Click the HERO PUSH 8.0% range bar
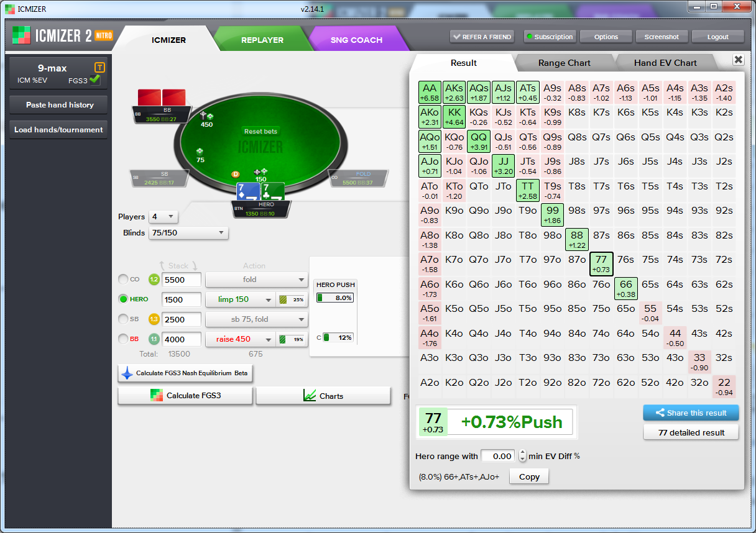Viewport: 756px width, 533px height. point(335,298)
